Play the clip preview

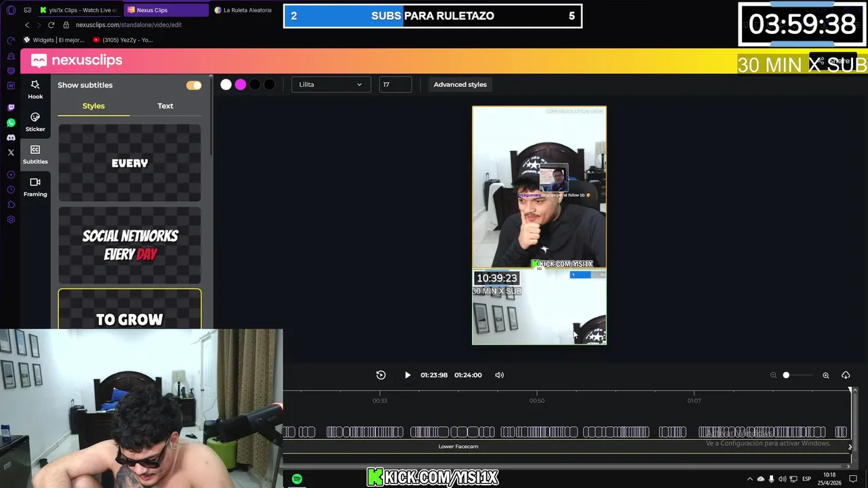[x=408, y=375]
